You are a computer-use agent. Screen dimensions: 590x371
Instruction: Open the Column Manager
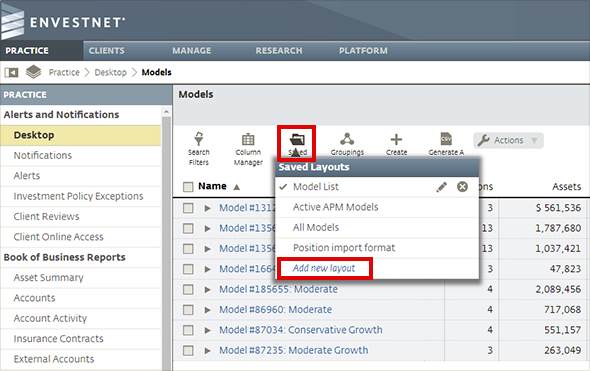(248, 149)
